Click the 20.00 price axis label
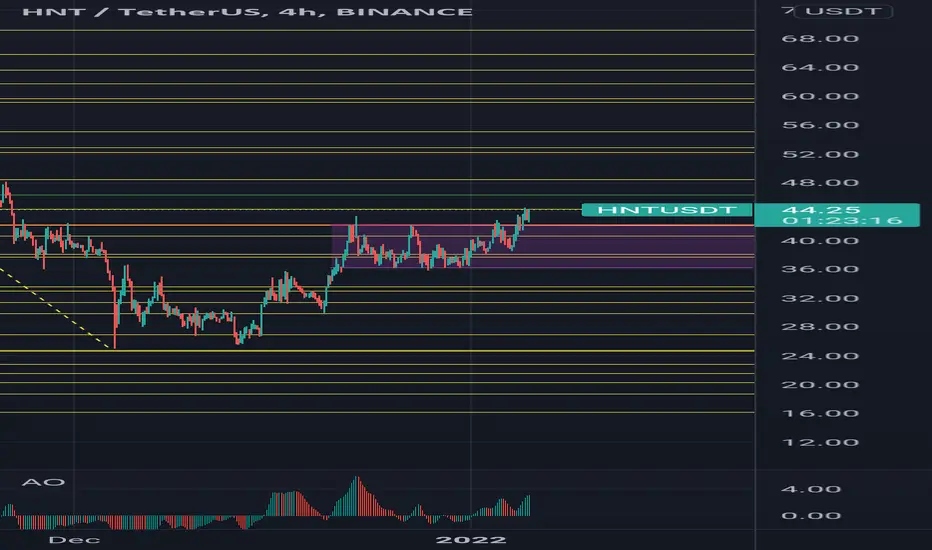 coord(820,385)
